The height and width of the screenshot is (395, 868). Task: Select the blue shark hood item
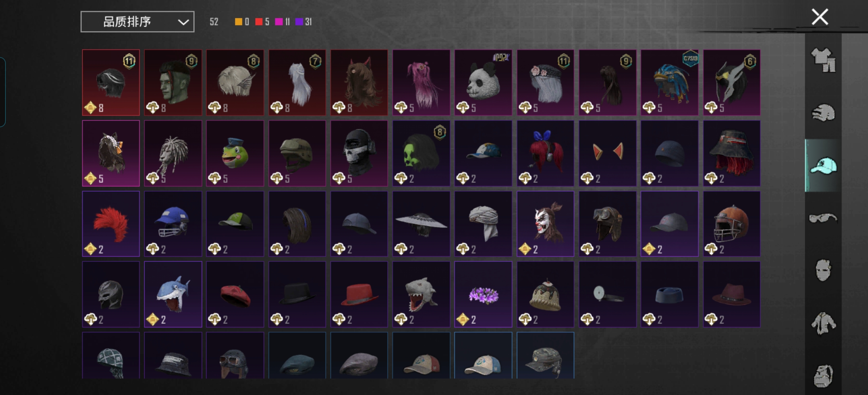tap(173, 294)
